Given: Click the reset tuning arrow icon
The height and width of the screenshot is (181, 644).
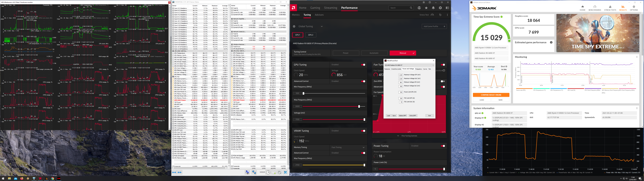Looking at the screenshot, I should click(x=440, y=15).
